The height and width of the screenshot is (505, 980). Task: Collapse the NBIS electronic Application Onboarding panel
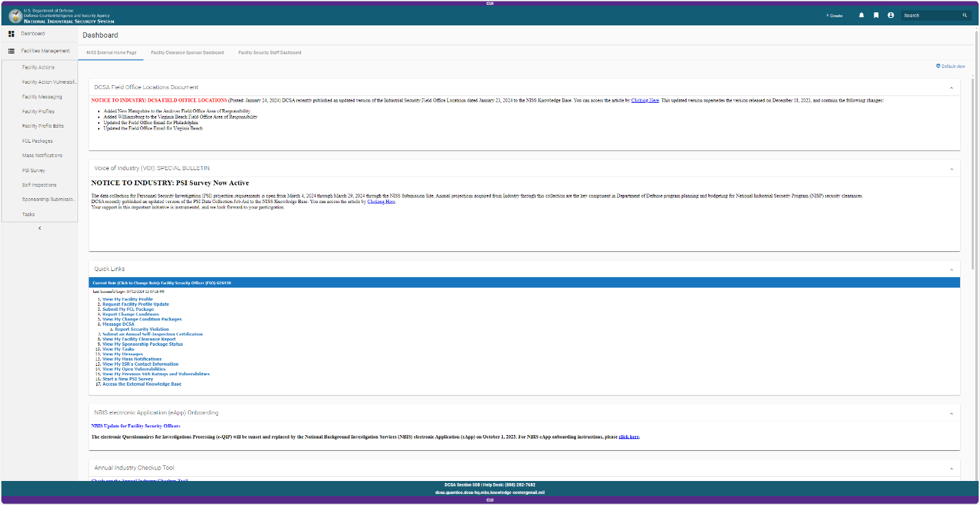pyautogui.click(x=951, y=414)
